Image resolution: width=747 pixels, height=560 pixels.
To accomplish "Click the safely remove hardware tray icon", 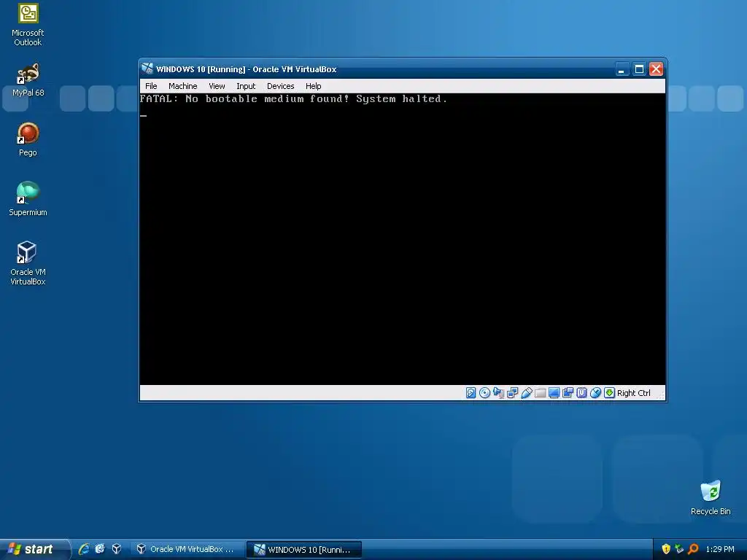I will pyautogui.click(x=679, y=549).
